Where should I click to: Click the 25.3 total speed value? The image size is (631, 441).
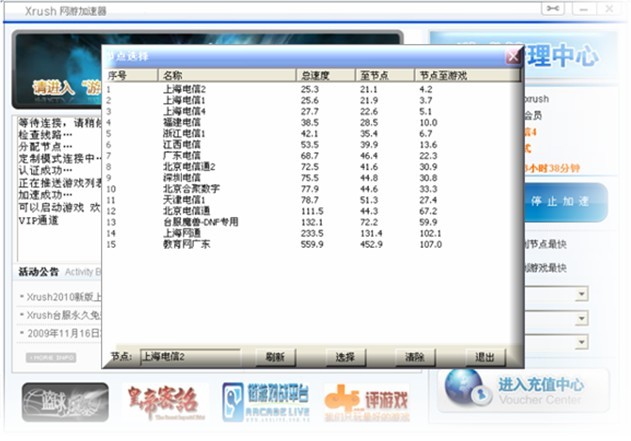[x=309, y=89]
